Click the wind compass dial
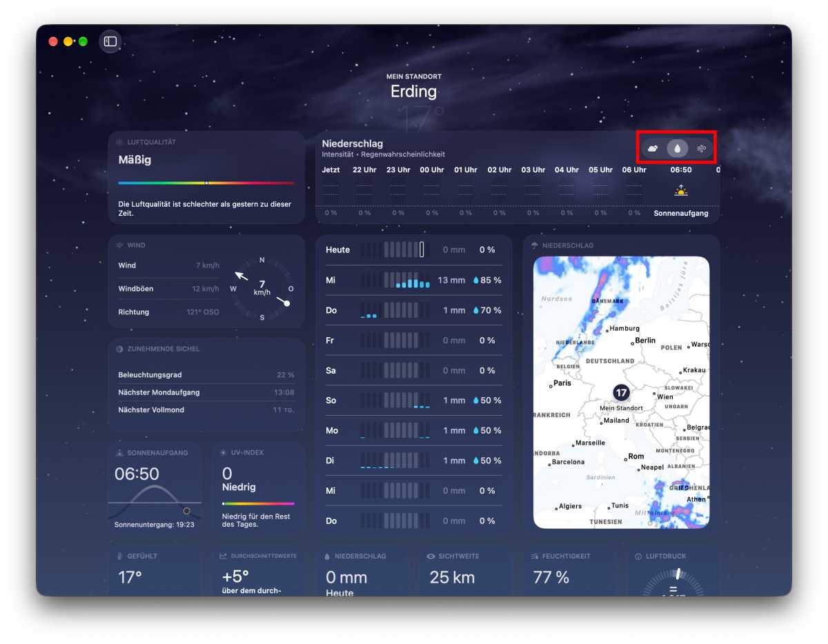 [x=262, y=288]
